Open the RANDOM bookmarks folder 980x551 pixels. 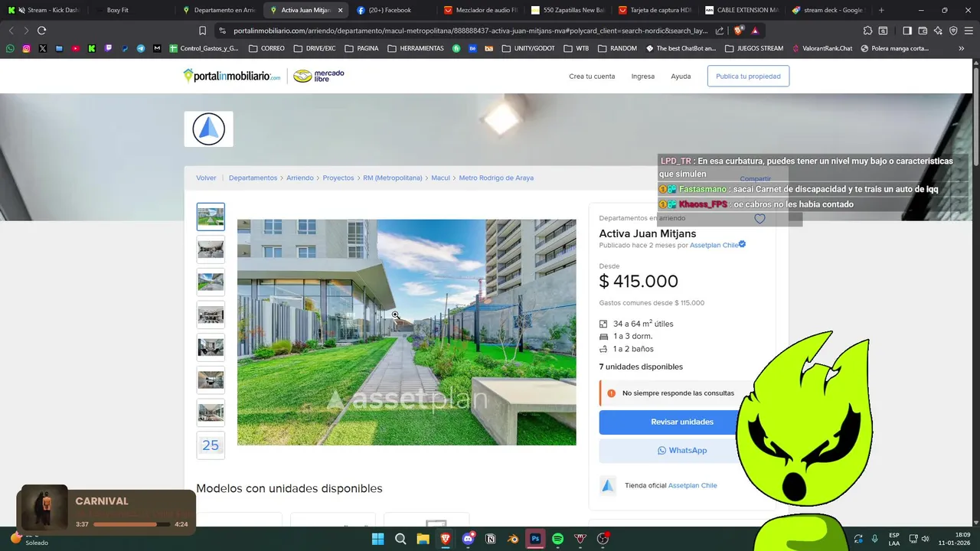(x=617, y=48)
